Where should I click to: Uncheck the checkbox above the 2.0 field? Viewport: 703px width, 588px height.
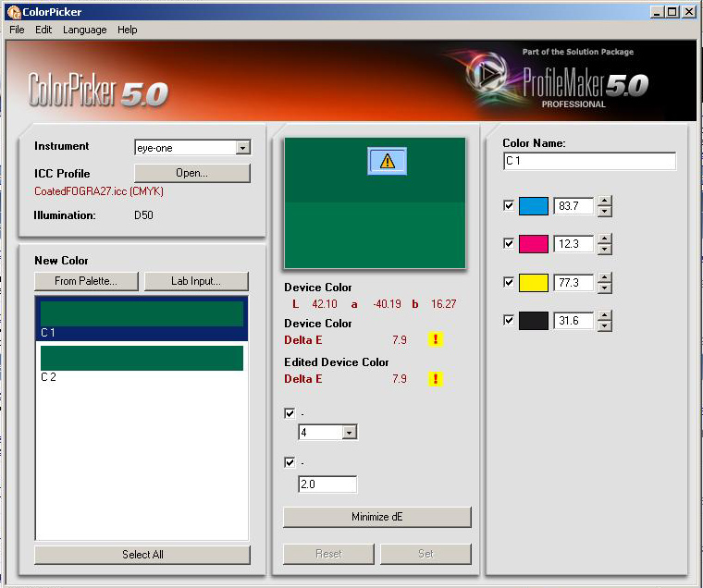(290, 462)
